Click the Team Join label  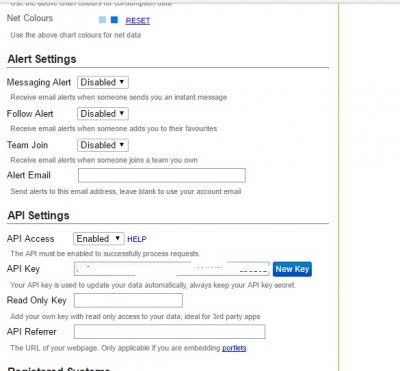pos(27,145)
